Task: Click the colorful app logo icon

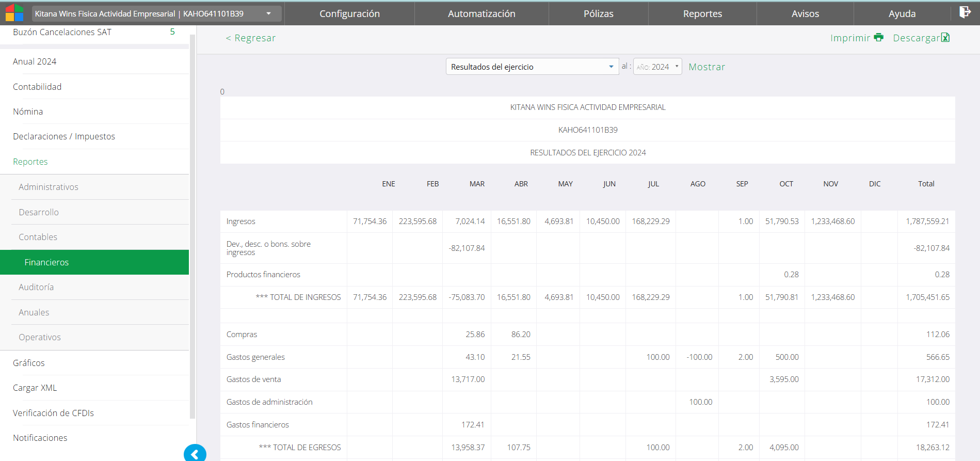Action: (14, 13)
